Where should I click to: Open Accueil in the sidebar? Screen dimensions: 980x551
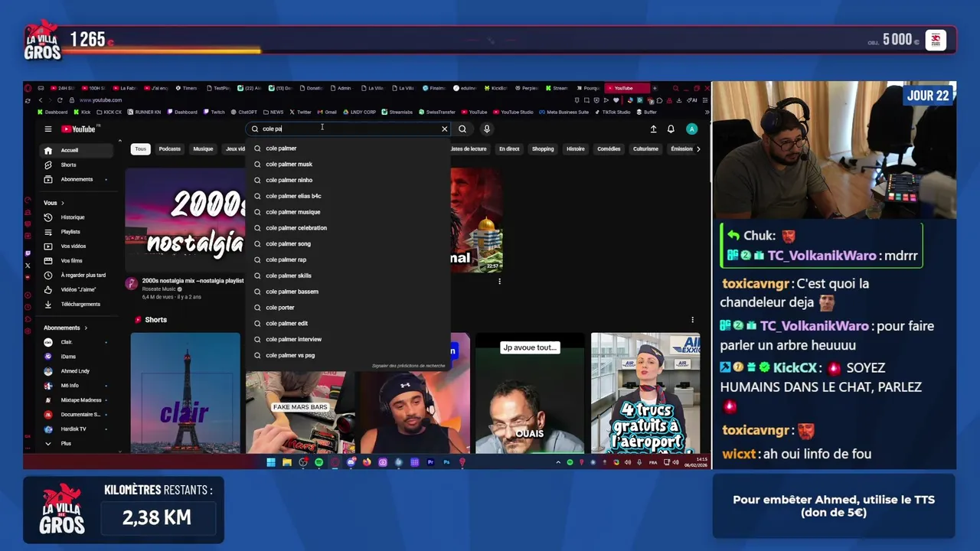coord(77,150)
